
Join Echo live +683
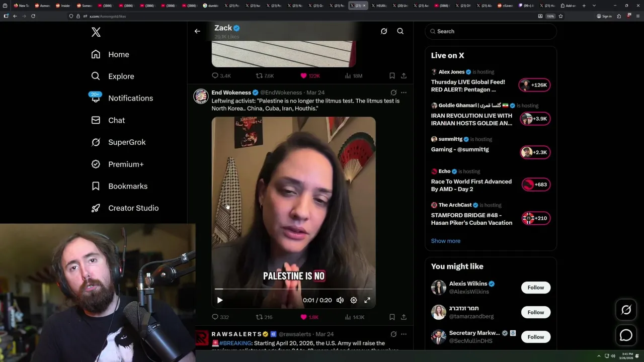536,185
